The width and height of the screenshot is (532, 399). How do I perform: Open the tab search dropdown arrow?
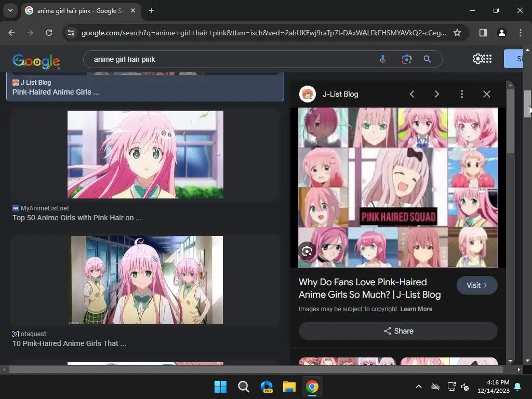click(x=10, y=10)
